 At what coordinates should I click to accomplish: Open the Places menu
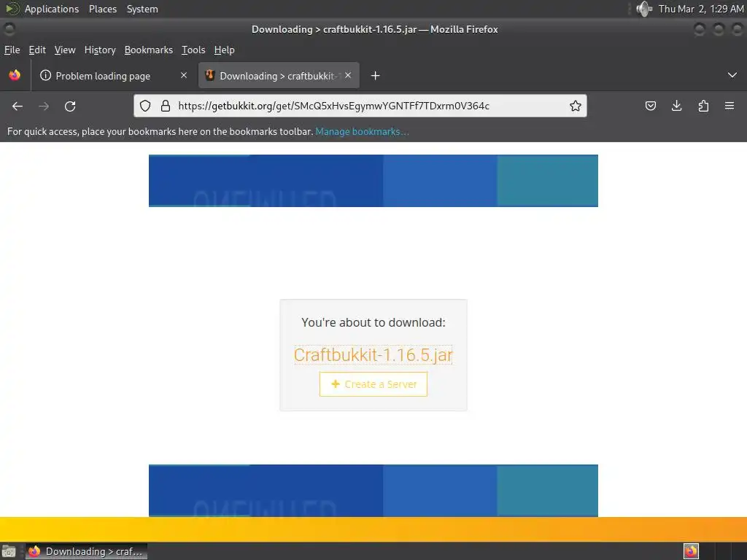click(103, 9)
